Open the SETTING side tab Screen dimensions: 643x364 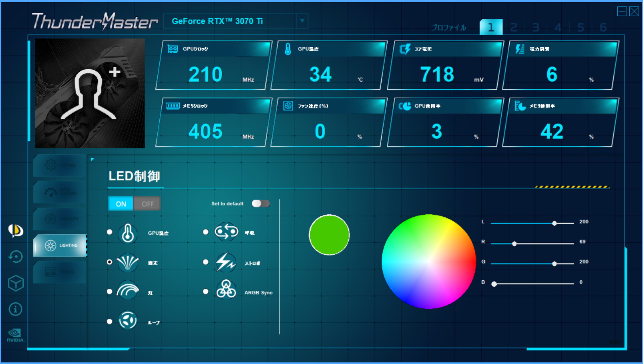[x=60, y=165]
